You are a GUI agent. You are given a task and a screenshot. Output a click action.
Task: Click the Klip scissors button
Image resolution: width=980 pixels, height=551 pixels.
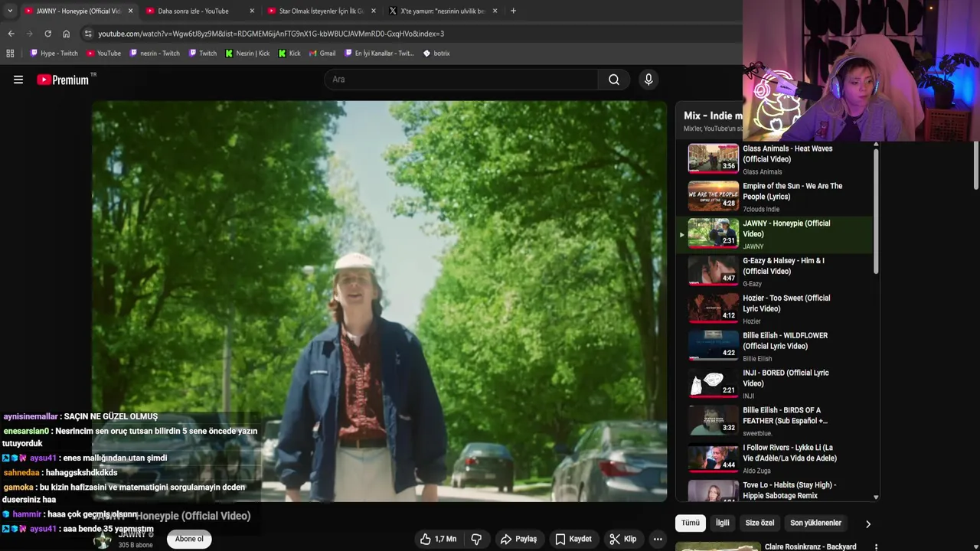click(622, 539)
